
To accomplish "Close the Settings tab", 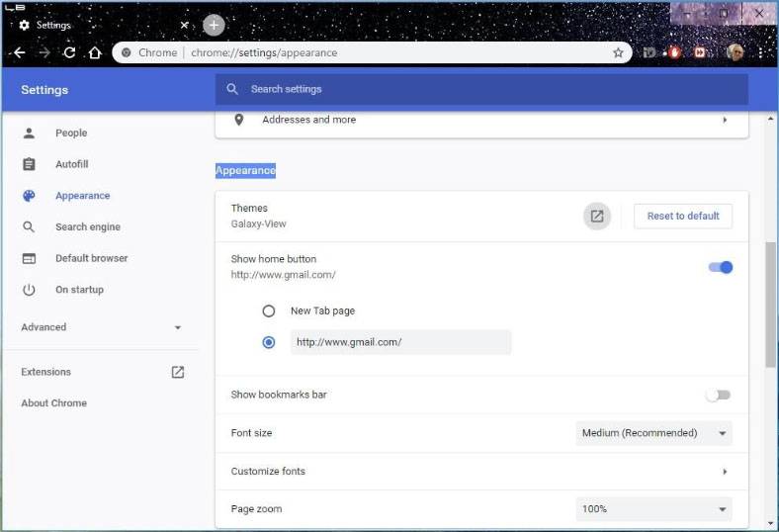I will [184, 25].
